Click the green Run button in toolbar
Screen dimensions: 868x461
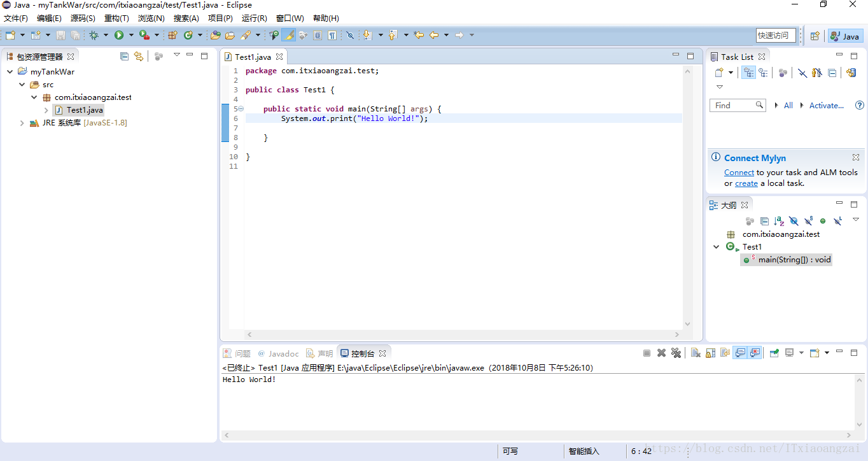(x=119, y=36)
